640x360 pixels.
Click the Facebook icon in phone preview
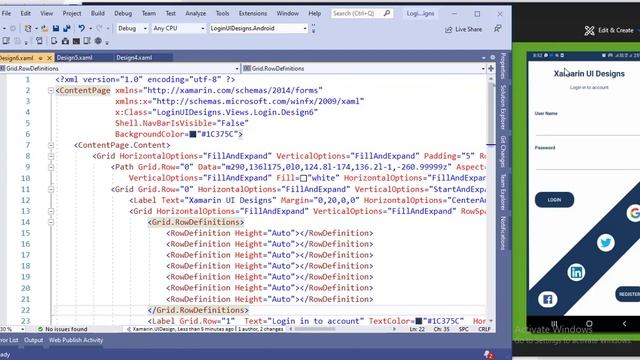547,300
